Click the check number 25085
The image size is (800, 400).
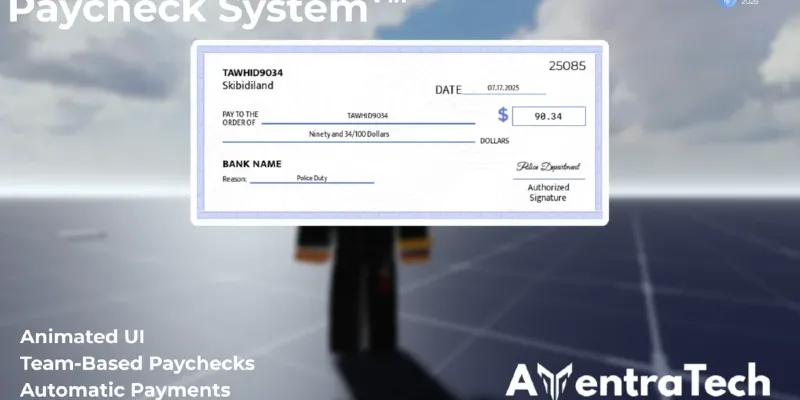(567, 66)
